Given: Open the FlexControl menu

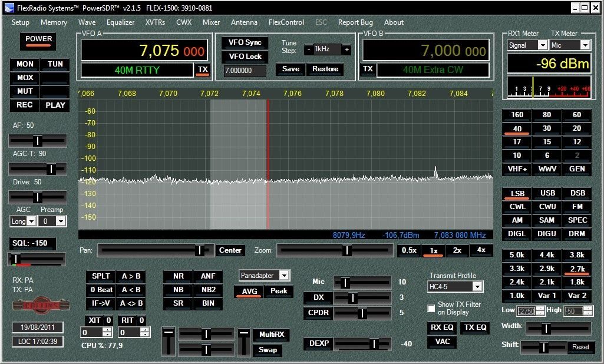Looking at the screenshot, I should coord(286,22).
